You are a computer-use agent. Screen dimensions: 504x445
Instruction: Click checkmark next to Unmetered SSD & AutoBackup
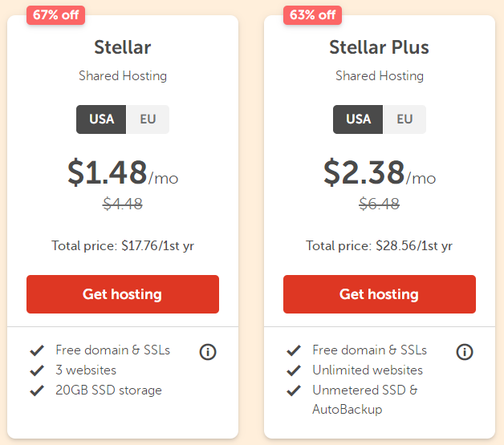point(293,390)
